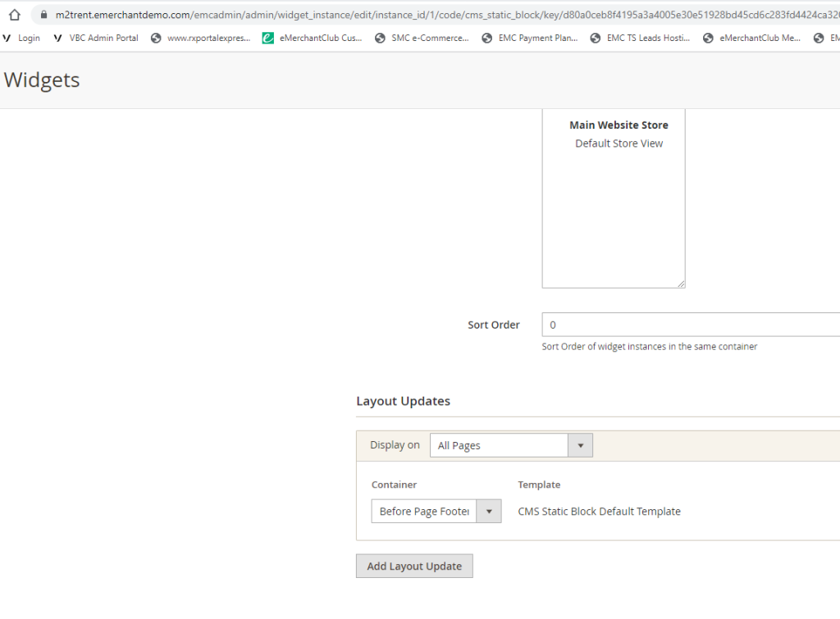The height and width of the screenshot is (619, 840).
Task: Click the CMS Static Block Default Template text
Action: pos(599,512)
